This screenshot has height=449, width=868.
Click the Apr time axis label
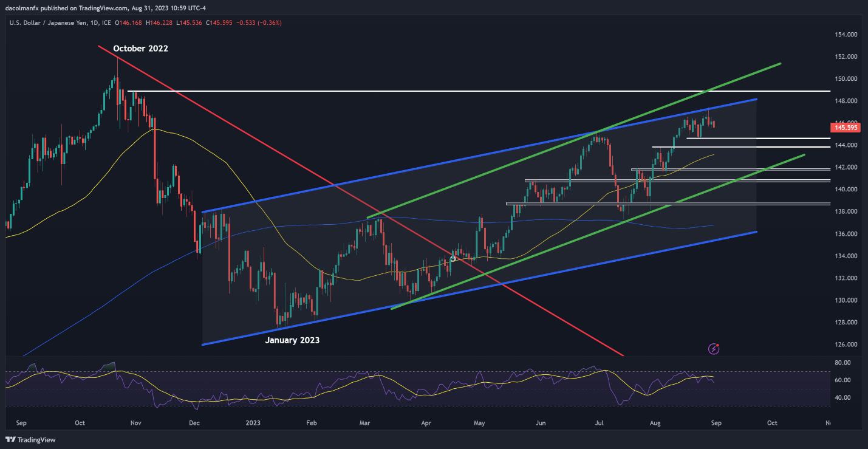pos(426,422)
